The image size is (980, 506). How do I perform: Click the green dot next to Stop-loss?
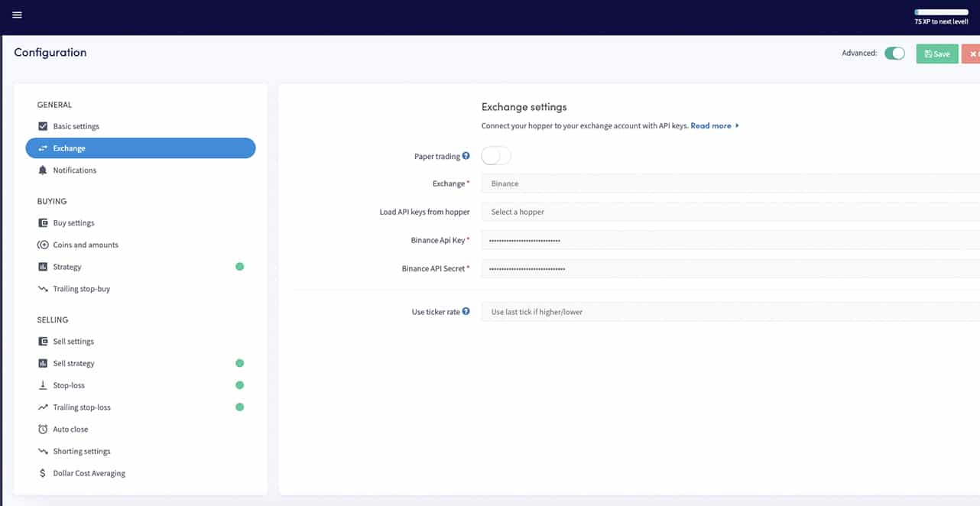click(239, 385)
